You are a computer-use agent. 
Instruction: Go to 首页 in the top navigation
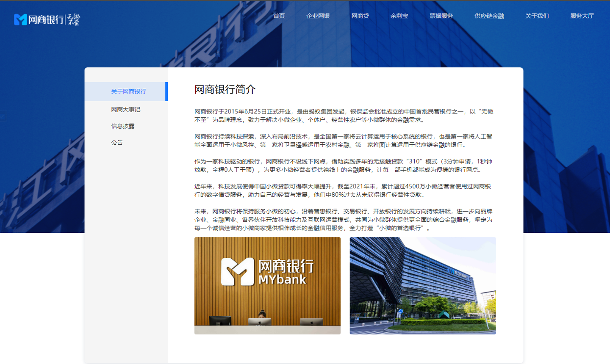[x=279, y=16]
